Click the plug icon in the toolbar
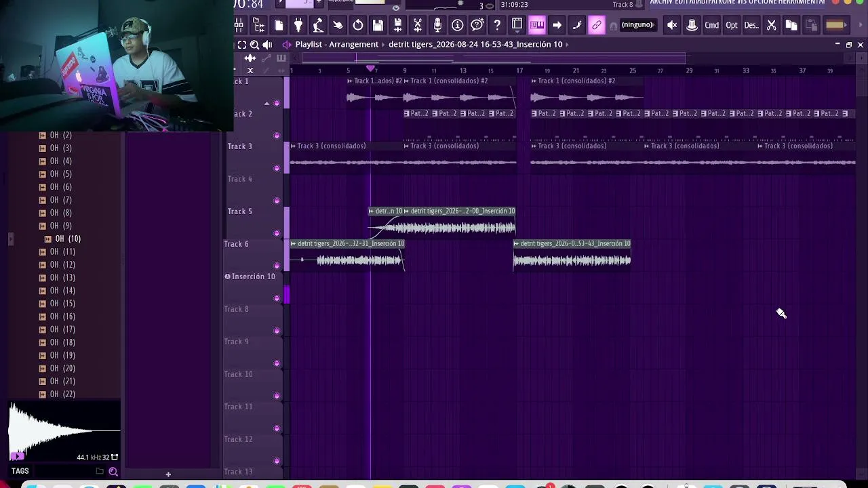868x488 pixels. point(298,26)
